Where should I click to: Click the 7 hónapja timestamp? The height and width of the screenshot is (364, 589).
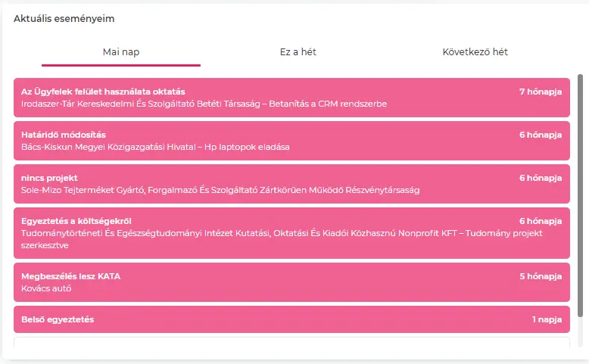tap(540, 92)
